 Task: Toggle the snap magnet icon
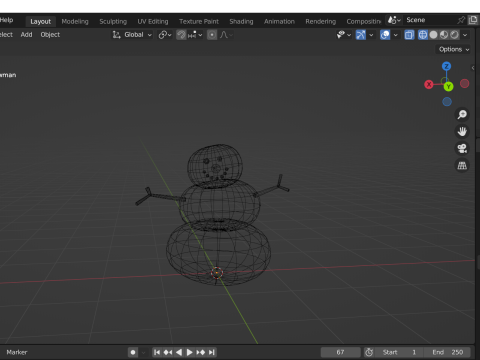(x=181, y=35)
